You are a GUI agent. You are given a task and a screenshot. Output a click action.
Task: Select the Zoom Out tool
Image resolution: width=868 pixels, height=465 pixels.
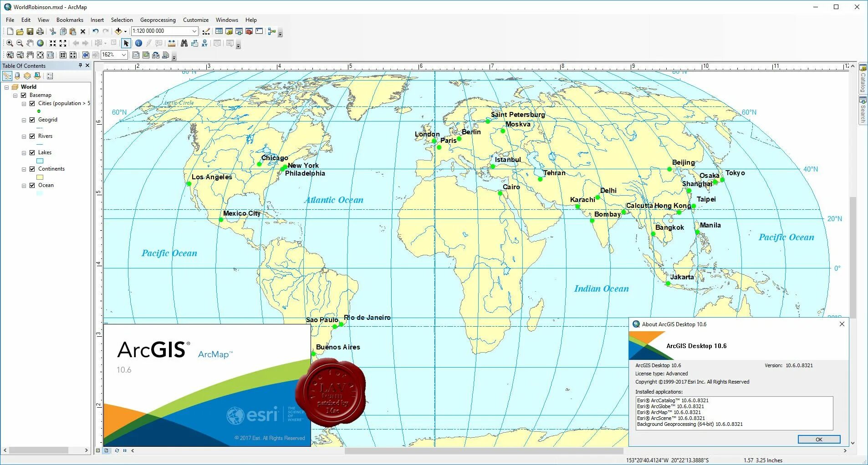[20, 43]
